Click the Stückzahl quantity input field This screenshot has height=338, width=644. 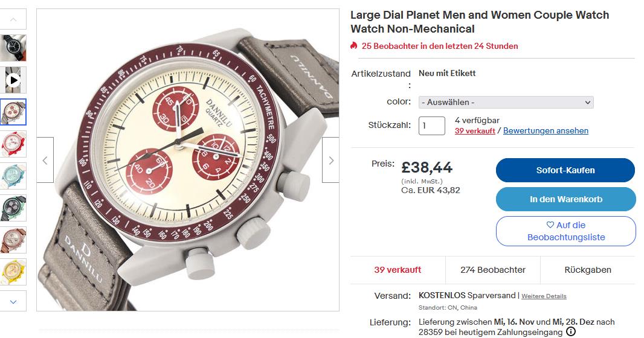[432, 126]
